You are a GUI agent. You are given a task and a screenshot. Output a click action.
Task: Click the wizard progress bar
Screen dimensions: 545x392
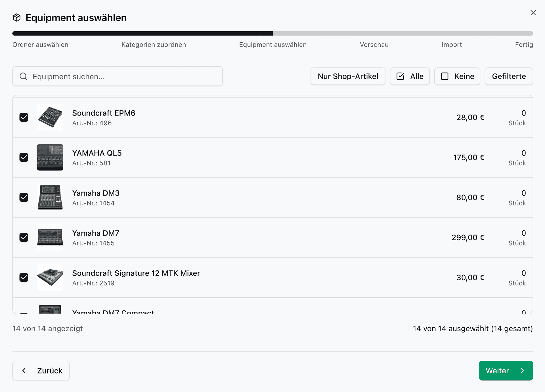pyautogui.click(x=273, y=33)
